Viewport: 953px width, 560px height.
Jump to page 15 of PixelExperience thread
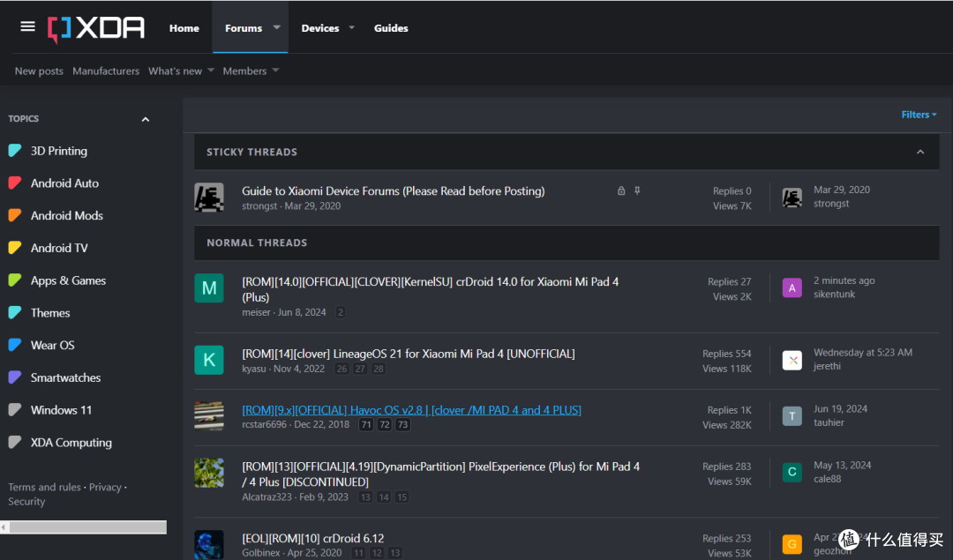coord(401,497)
